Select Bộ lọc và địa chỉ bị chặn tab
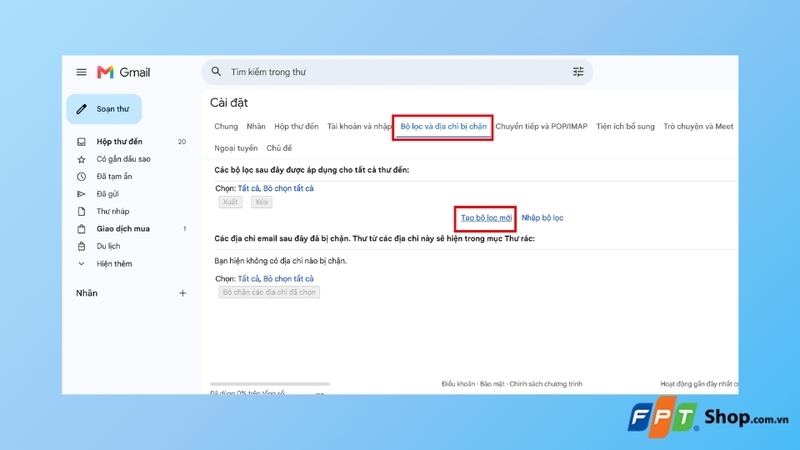800x450 pixels. click(443, 127)
